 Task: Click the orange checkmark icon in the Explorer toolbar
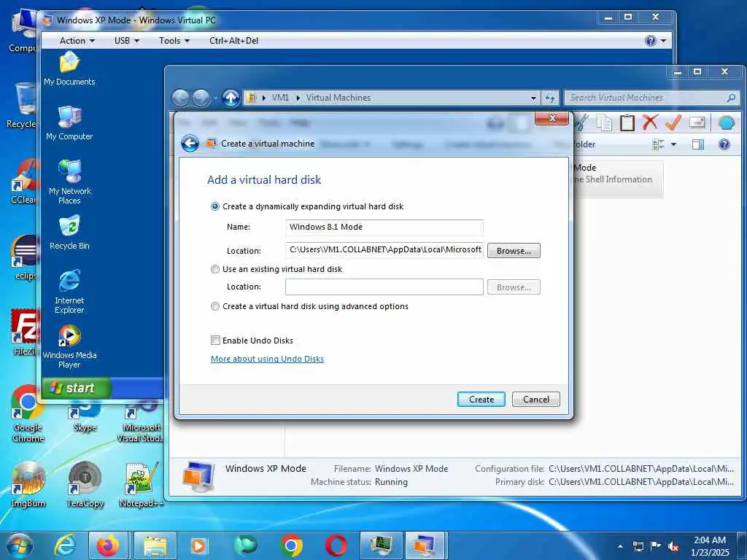pyautogui.click(x=673, y=122)
